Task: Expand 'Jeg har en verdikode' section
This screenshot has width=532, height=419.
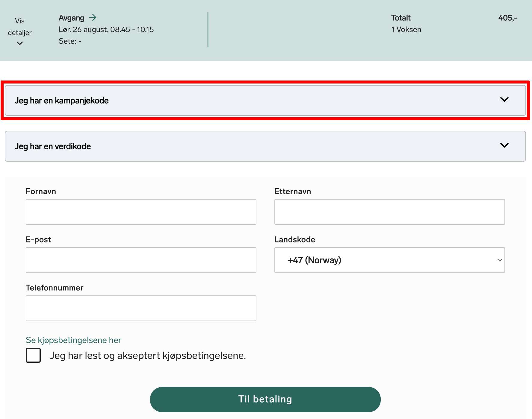Action: click(53, 146)
